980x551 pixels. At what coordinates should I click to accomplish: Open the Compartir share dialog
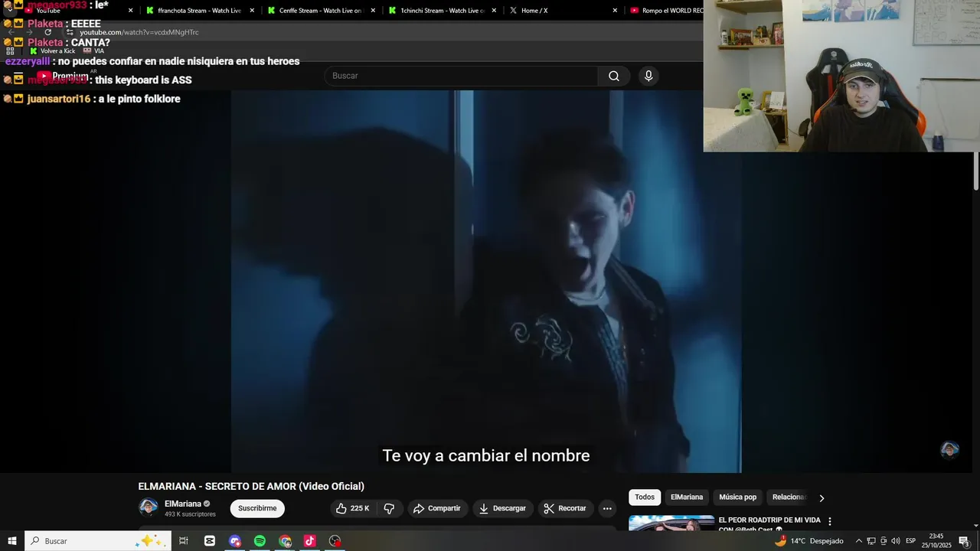point(437,508)
